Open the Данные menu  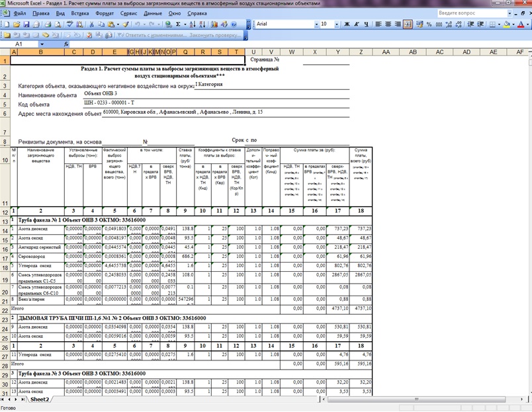tap(153, 13)
